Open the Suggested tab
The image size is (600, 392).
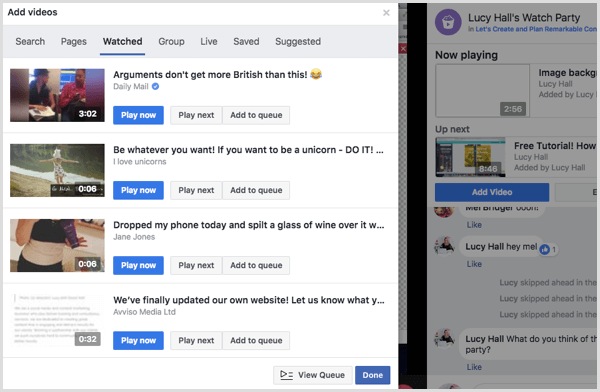point(298,41)
